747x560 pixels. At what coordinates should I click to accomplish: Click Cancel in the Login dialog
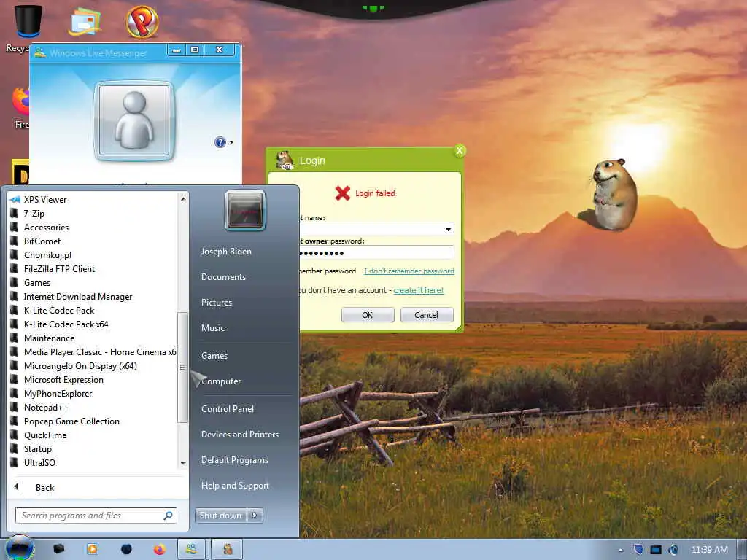426,315
